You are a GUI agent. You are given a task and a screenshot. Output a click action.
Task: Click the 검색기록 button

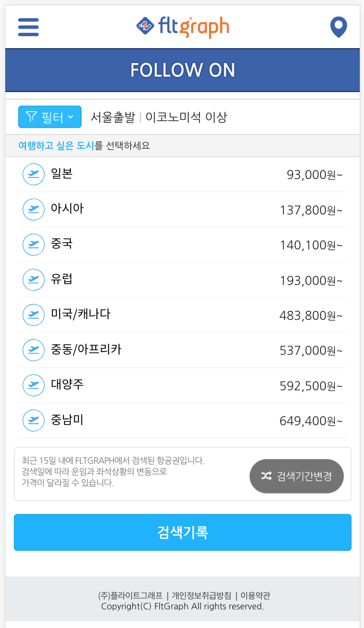183,532
